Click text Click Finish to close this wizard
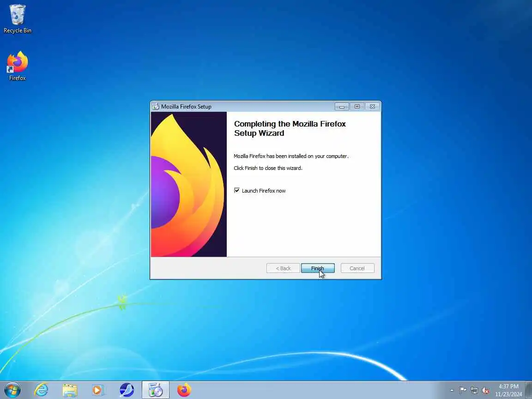This screenshot has width=532, height=399. tap(268, 168)
